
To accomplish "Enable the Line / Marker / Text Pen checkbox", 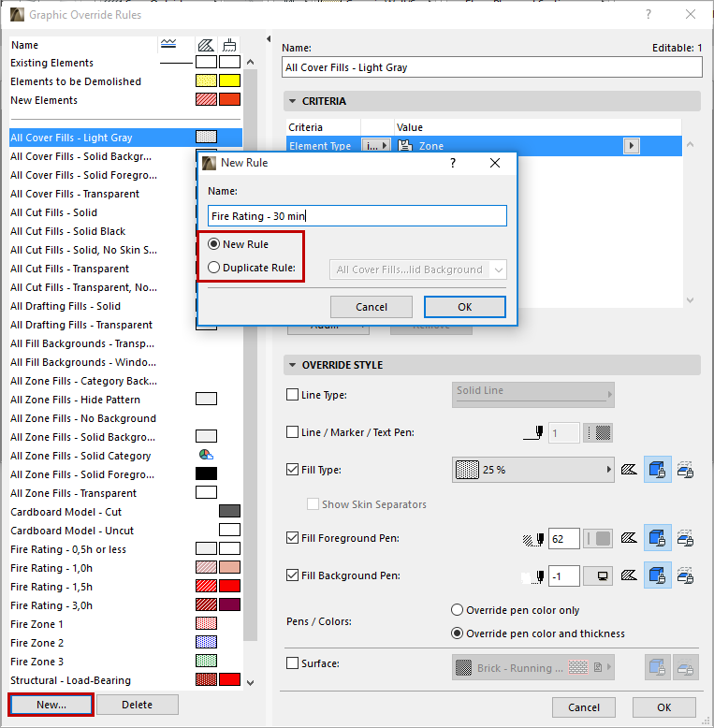I will coord(293,432).
